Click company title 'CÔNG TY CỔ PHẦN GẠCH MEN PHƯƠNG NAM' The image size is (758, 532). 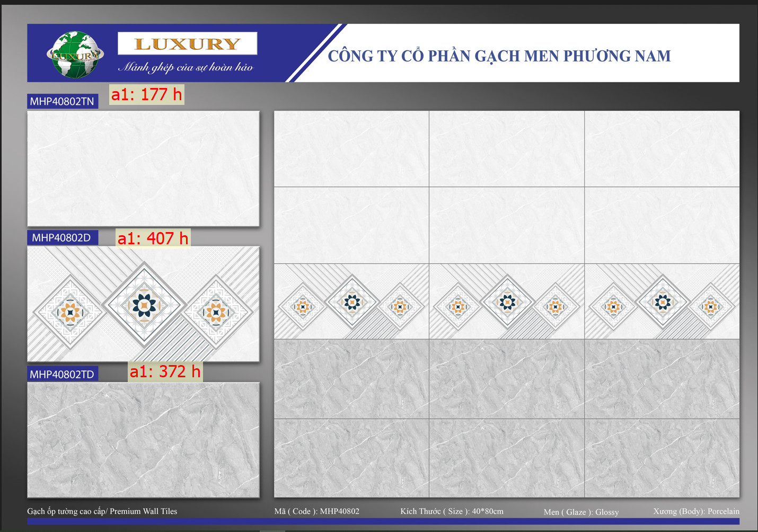pyautogui.click(x=499, y=56)
